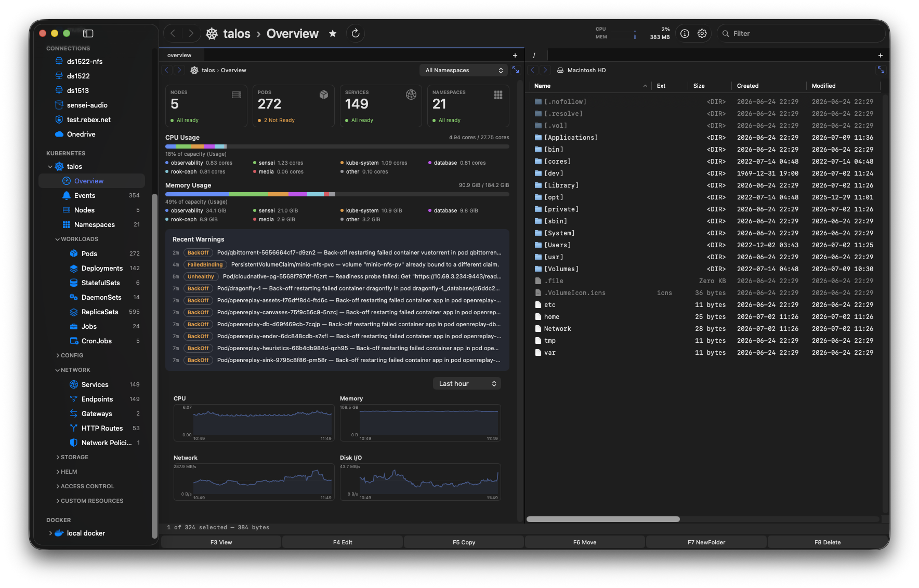Click the CPU Usage capacity bar
Viewport: 919px width, 588px height.
pyautogui.click(x=337, y=146)
